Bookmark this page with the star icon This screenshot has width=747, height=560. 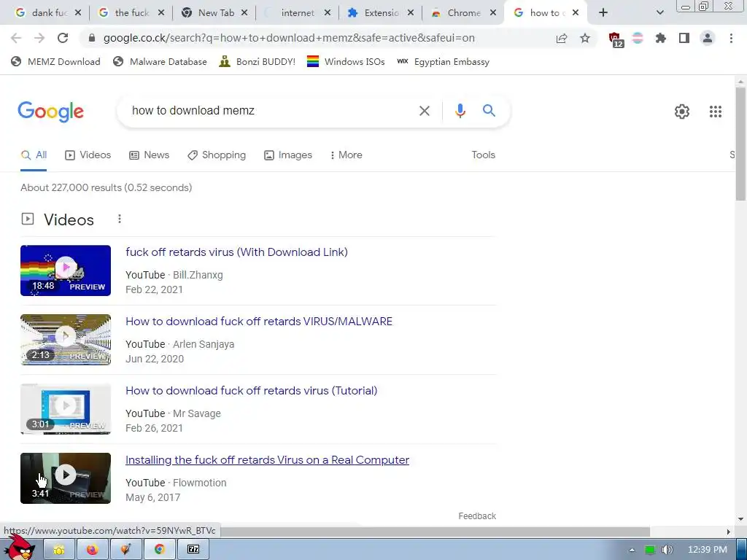click(585, 38)
